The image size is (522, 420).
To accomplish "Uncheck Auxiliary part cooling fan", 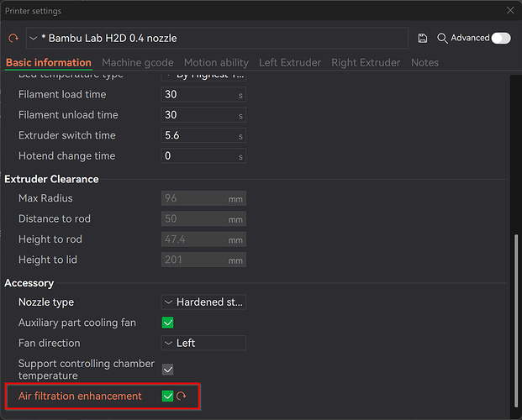I will 168,323.
